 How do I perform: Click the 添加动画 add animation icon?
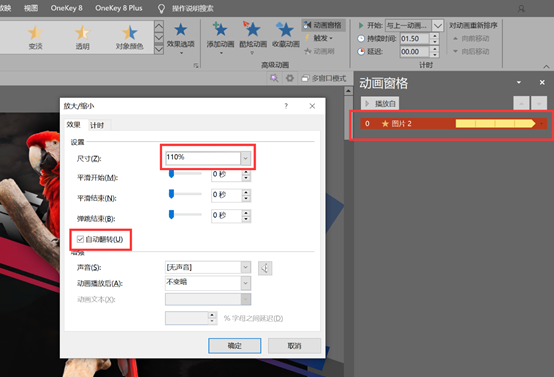coord(220,38)
